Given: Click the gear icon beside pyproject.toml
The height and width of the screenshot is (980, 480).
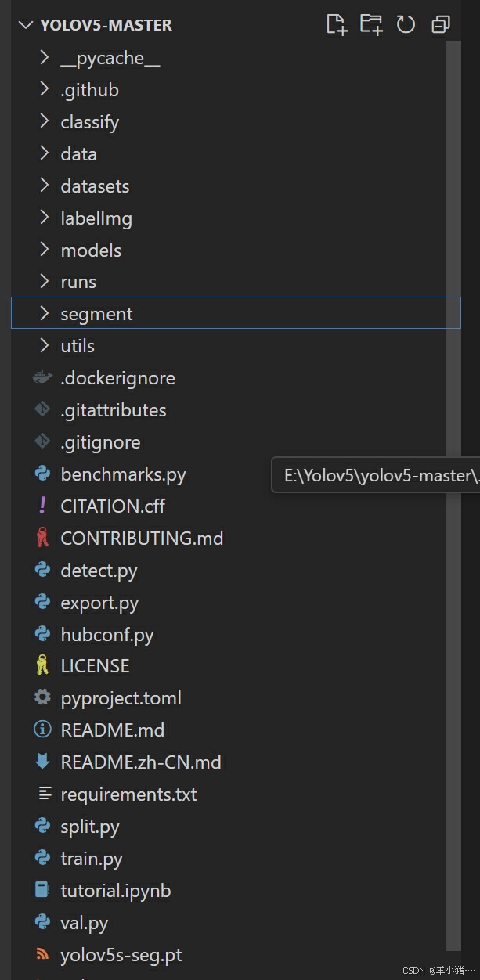Looking at the screenshot, I should click(42, 698).
